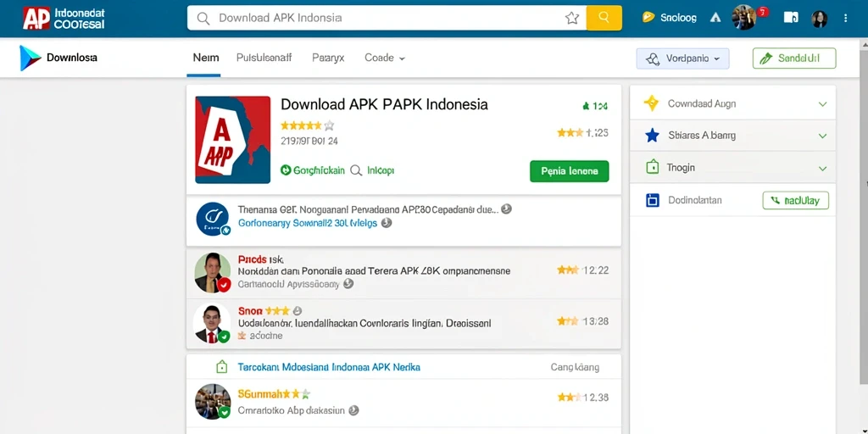
Task: Click the green Gorghickain icon
Action: 286,170
